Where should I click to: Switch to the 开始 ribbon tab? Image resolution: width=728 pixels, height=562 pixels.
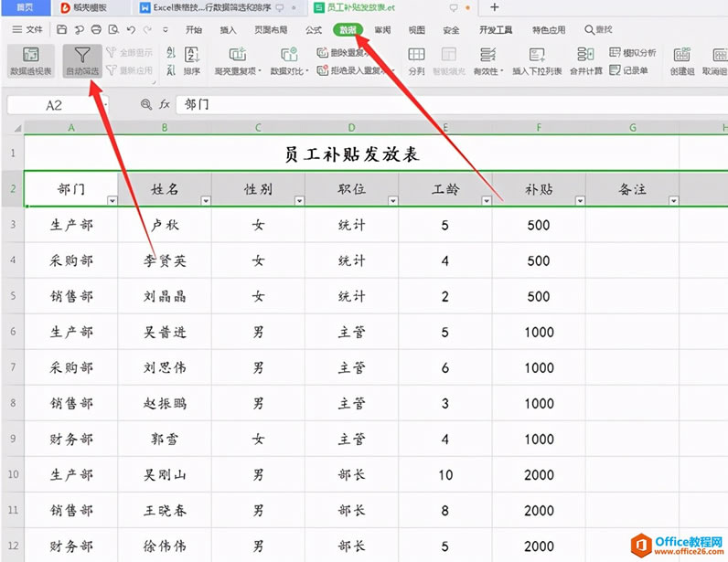(194, 30)
